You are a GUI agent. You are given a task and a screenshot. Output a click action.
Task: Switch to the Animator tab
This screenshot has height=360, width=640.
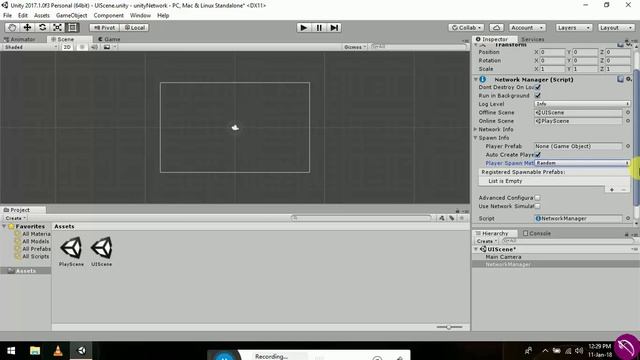[19, 39]
